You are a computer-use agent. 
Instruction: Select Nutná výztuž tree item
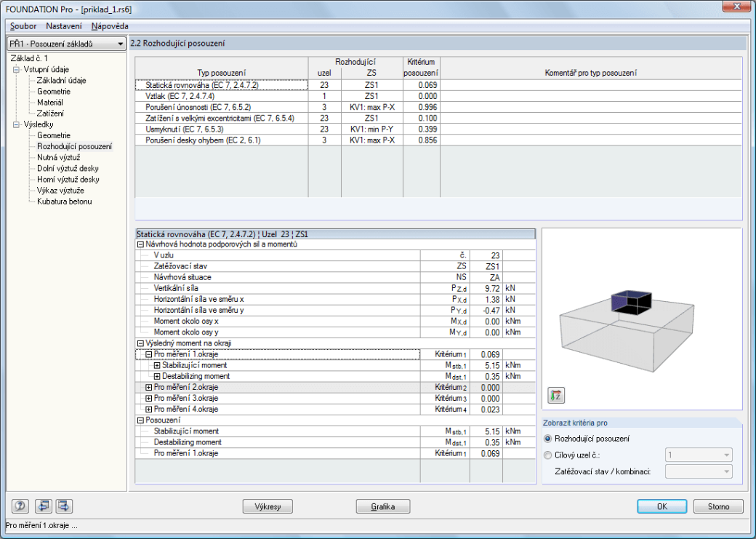click(x=58, y=157)
